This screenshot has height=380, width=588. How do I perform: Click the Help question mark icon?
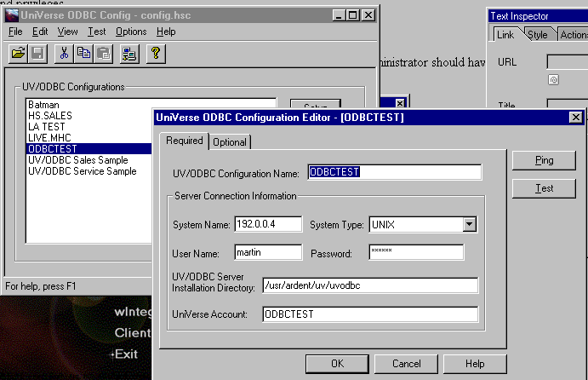click(x=156, y=54)
